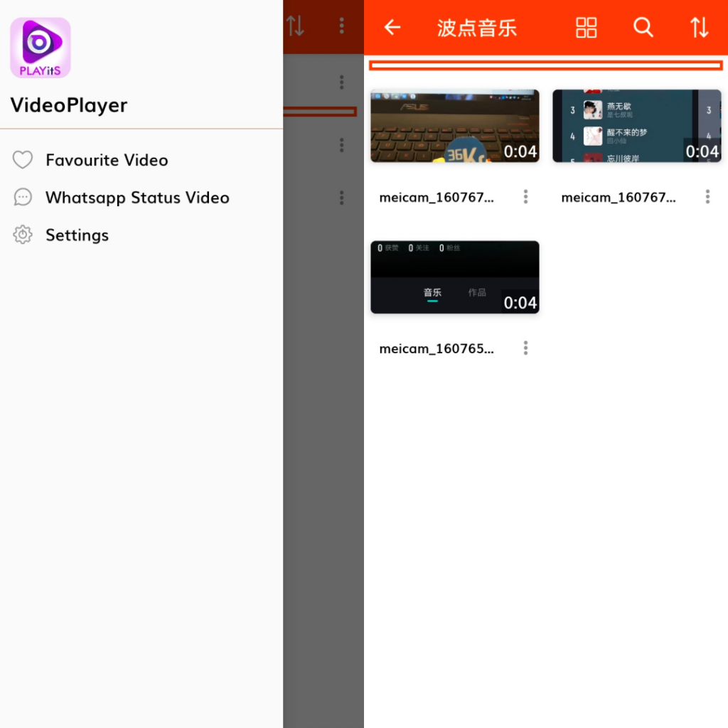Open options for the music chart video
Image resolution: width=728 pixels, height=728 pixels.
tap(707, 197)
